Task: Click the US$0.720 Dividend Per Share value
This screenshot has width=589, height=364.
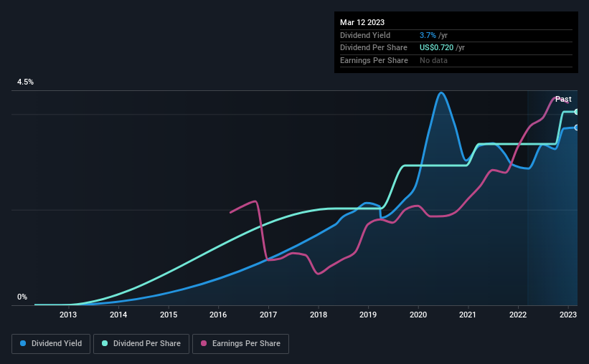Action: tap(436, 48)
